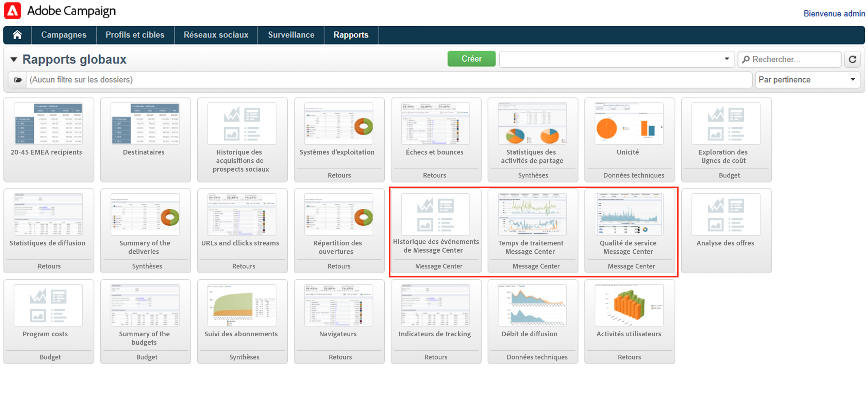868x416 pixels.
Task: Switch to the Campagnes tab
Action: (x=64, y=35)
